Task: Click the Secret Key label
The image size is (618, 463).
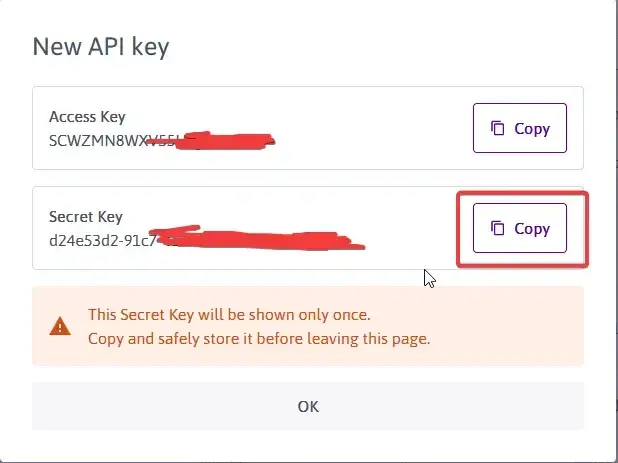Action: [x=86, y=217]
